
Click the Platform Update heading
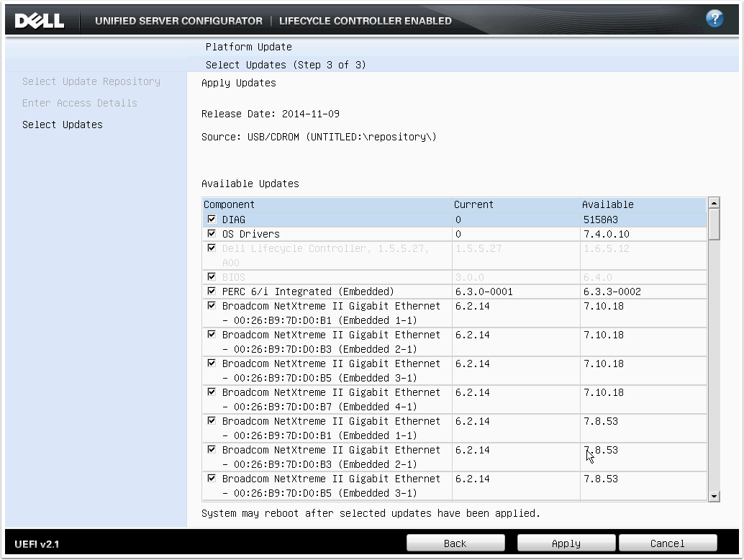[249, 47]
